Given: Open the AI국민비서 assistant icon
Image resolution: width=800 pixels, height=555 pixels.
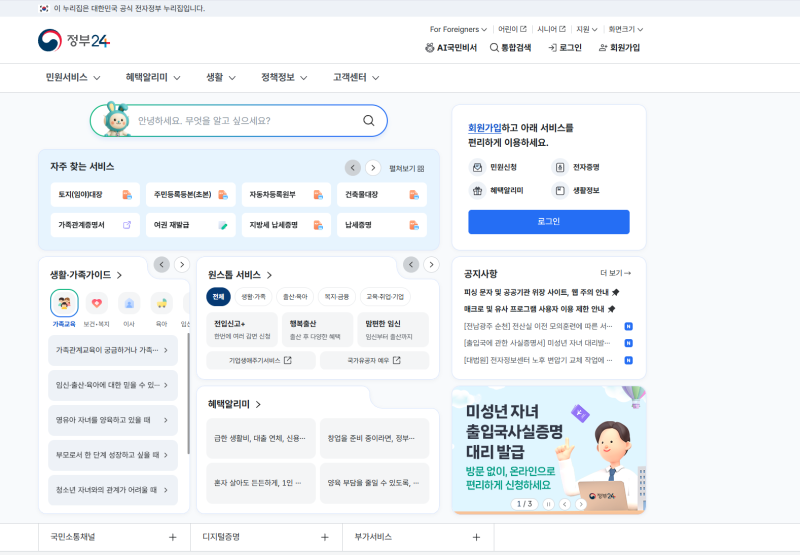Looking at the screenshot, I should click(x=430, y=47).
